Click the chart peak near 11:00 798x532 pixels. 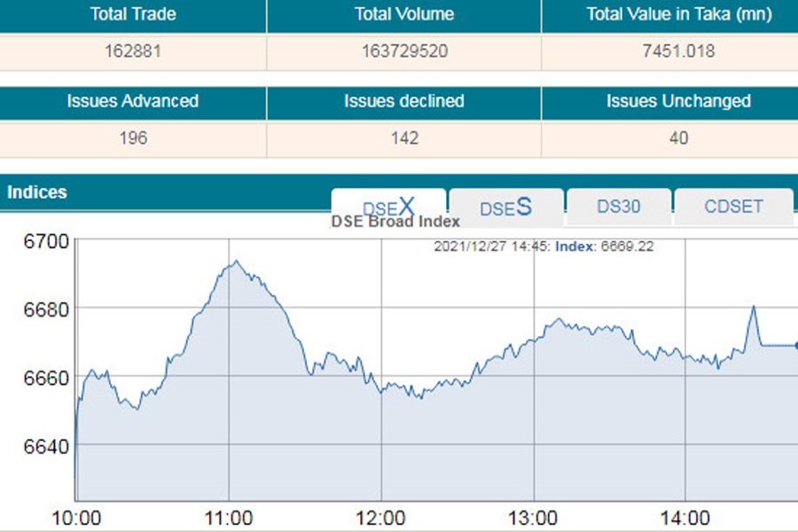coord(235,262)
